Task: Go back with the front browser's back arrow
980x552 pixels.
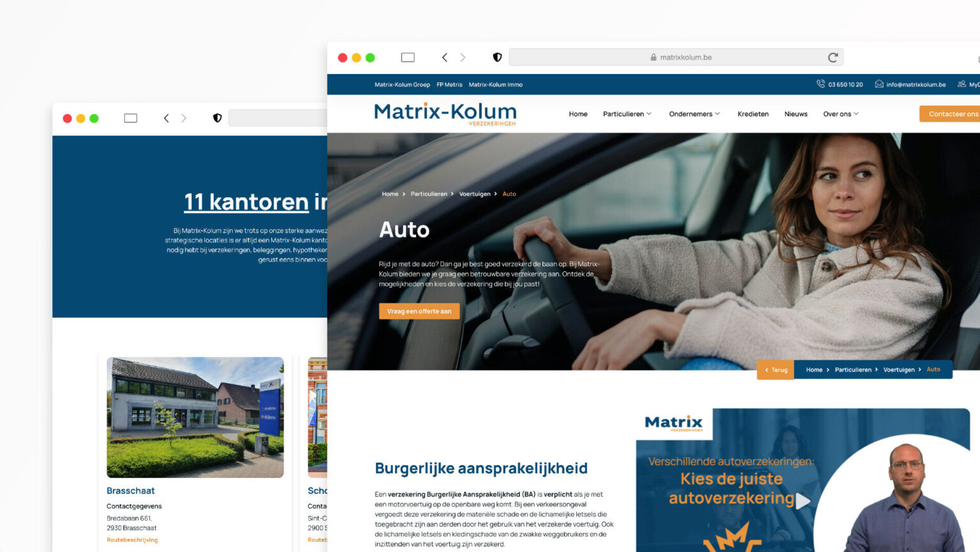Action: pyautogui.click(x=445, y=57)
